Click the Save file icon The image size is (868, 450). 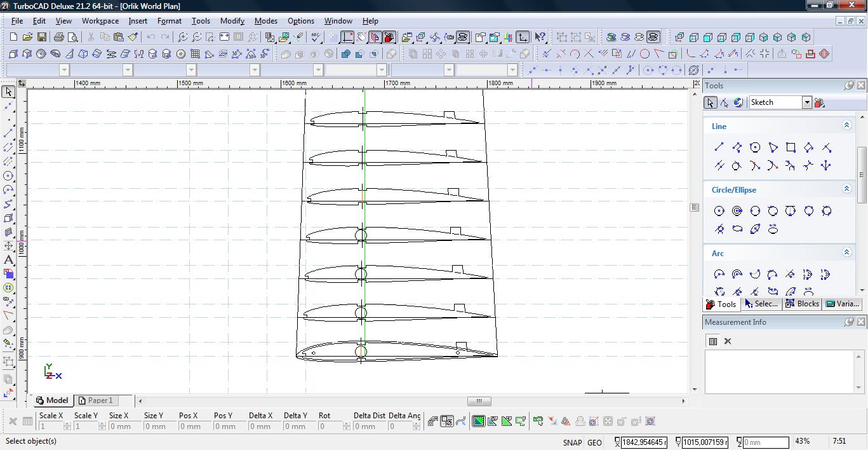point(42,37)
